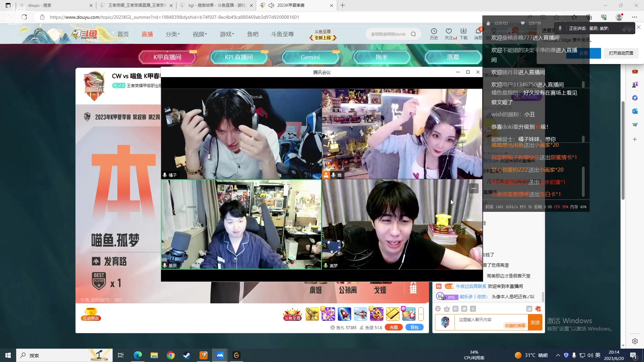Open the 互动预言 trophy icon
The width and height of the screenshot is (644, 362).
pos(91,314)
